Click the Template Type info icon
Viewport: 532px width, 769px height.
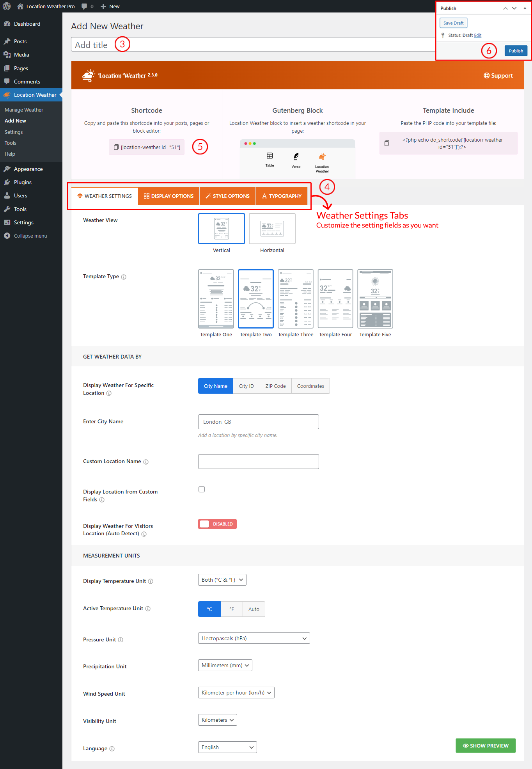[x=124, y=277]
